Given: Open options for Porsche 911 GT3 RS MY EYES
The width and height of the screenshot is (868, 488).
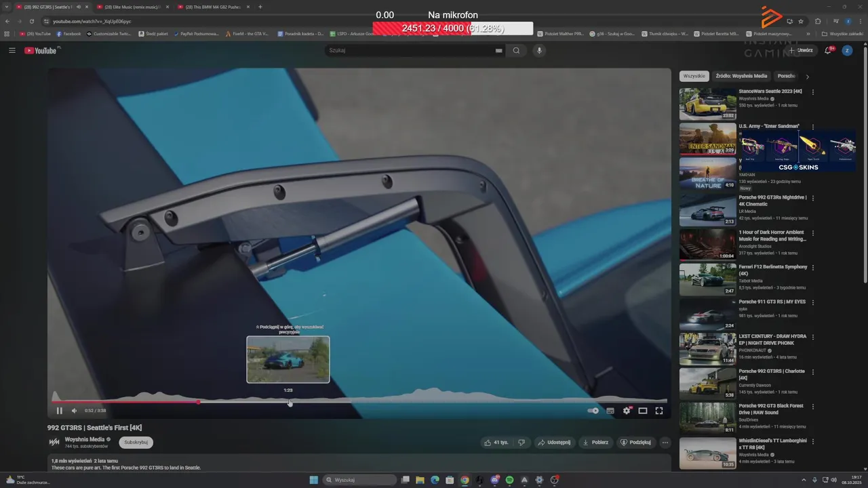Looking at the screenshot, I should coord(813,302).
